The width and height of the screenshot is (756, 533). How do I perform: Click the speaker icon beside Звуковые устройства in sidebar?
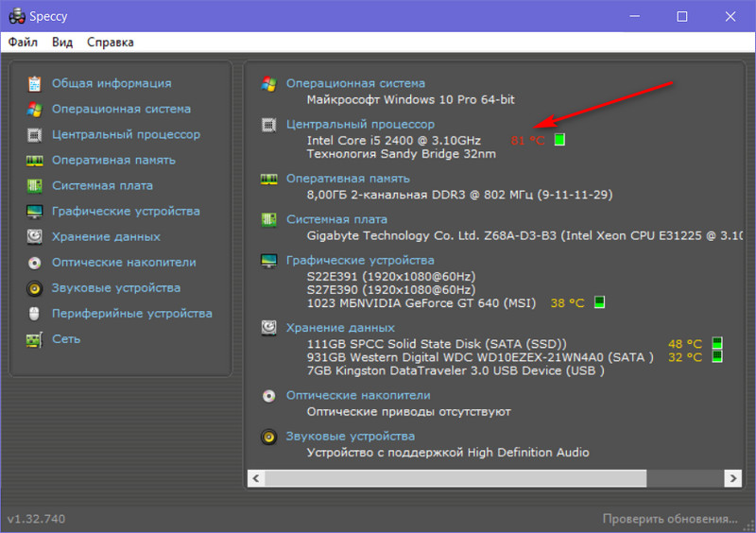[34, 288]
